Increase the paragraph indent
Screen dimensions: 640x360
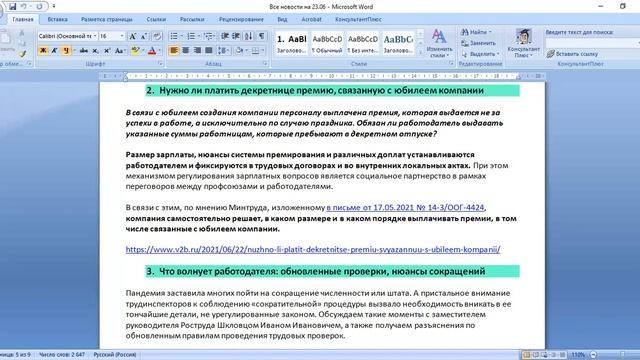click(236, 36)
